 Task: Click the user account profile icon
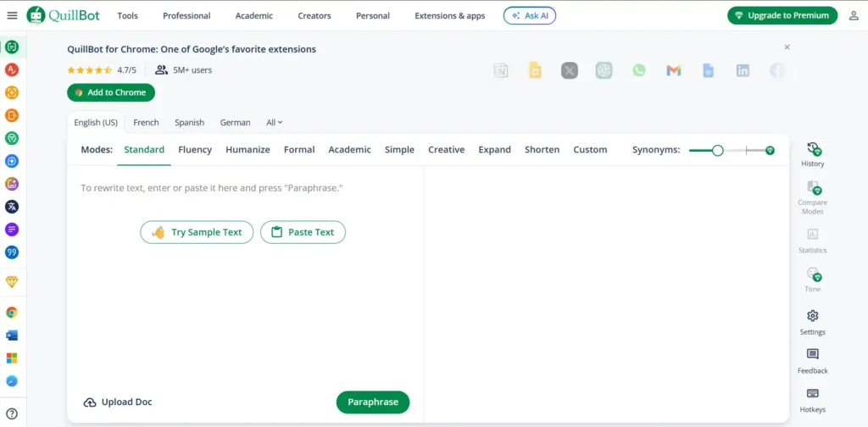(x=853, y=15)
